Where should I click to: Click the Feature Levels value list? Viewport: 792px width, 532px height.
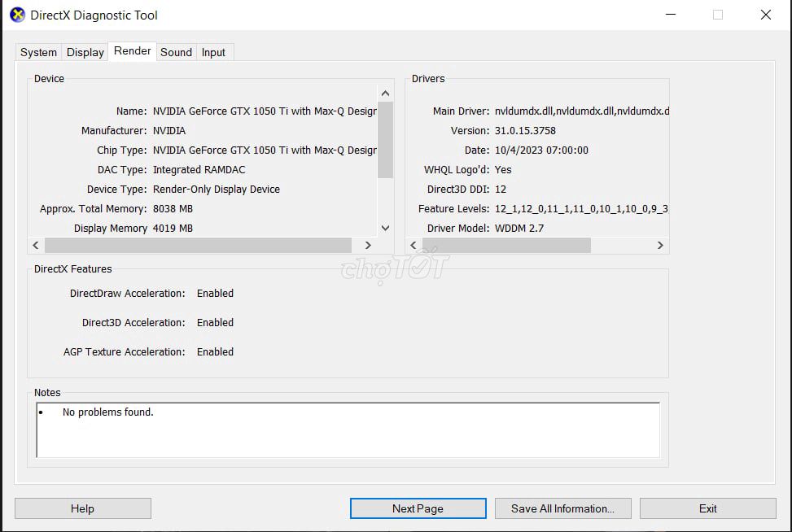581,209
